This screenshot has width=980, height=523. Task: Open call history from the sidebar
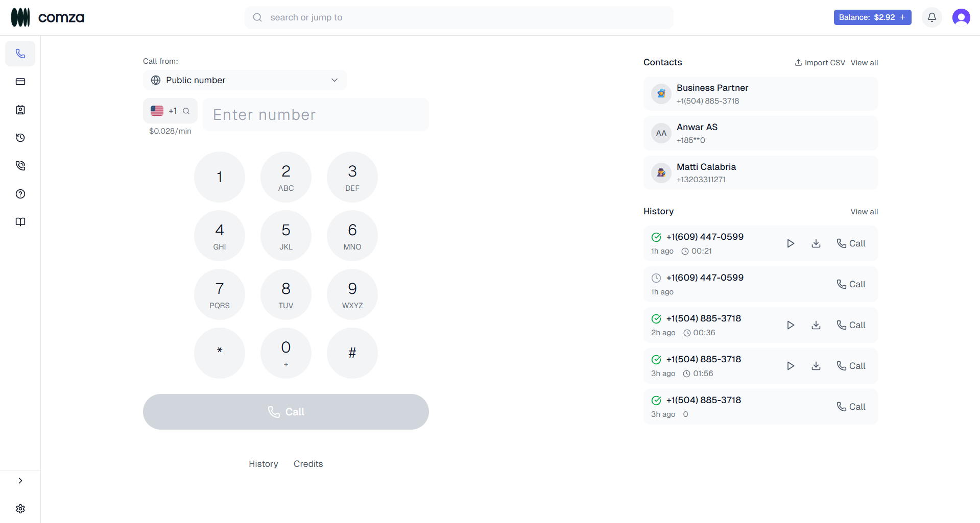[20, 138]
